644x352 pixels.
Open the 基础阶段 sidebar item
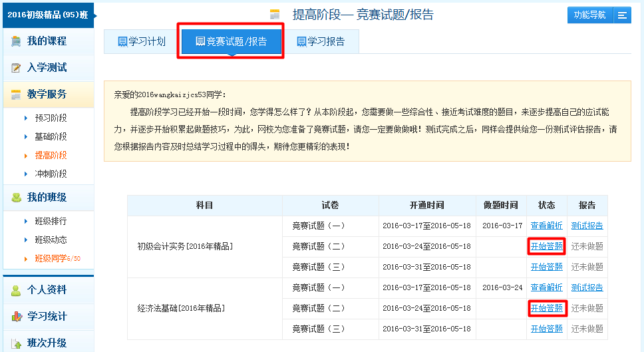coord(51,137)
